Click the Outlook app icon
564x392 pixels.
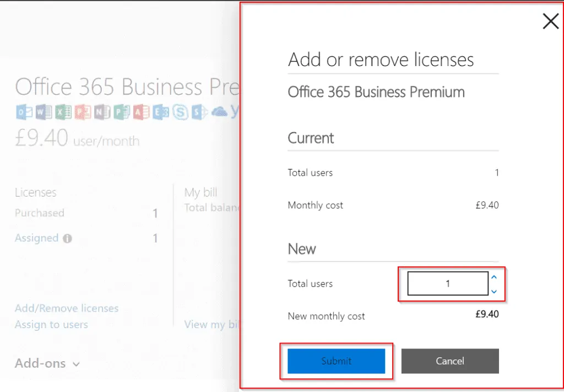(x=24, y=112)
